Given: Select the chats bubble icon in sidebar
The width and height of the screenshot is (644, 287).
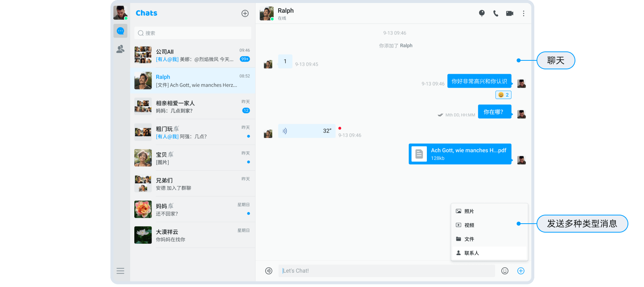Looking at the screenshot, I should pos(120,31).
